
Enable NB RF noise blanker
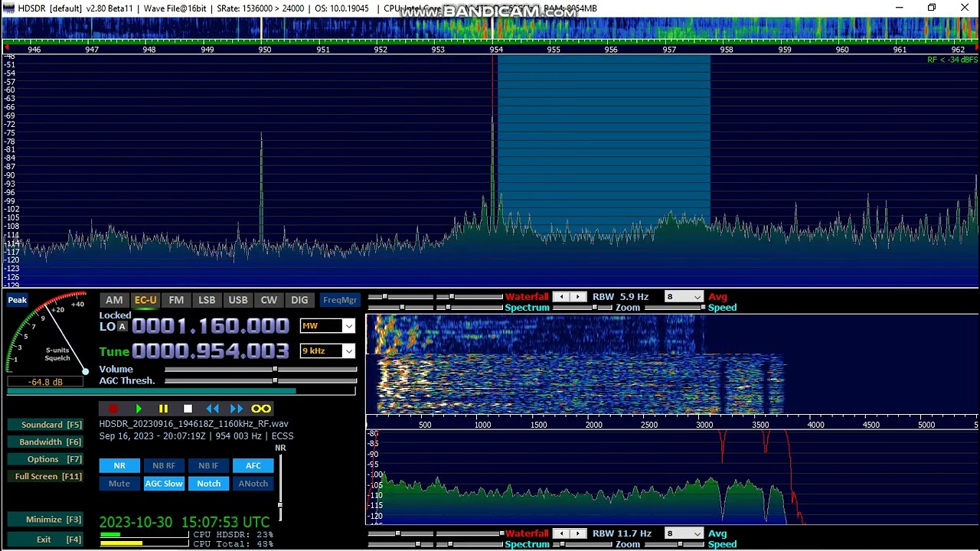[x=164, y=465]
